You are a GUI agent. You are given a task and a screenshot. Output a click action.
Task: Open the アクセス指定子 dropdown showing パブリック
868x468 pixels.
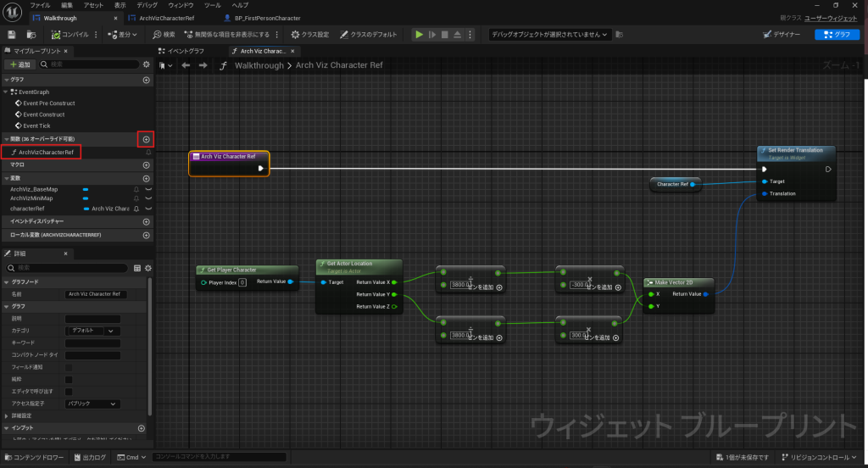[92, 404]
